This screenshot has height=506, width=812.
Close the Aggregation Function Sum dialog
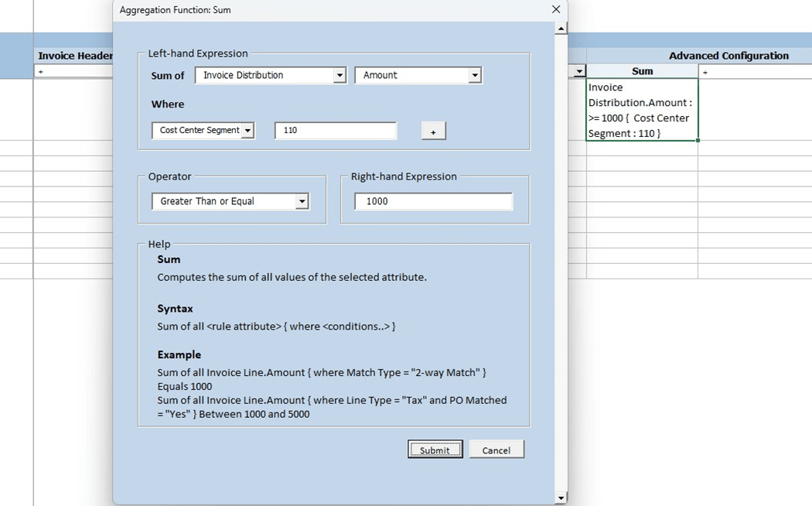[555, 9]
